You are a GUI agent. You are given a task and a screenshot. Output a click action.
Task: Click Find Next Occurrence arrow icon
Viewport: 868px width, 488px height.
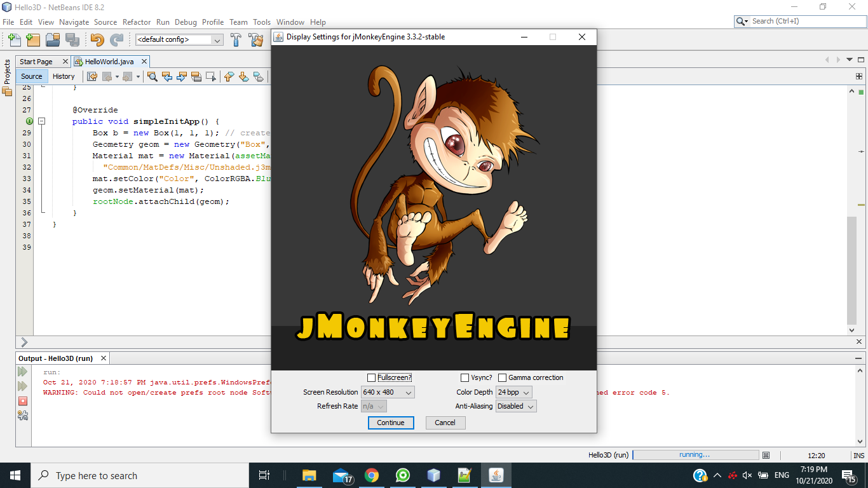point(182,76)
